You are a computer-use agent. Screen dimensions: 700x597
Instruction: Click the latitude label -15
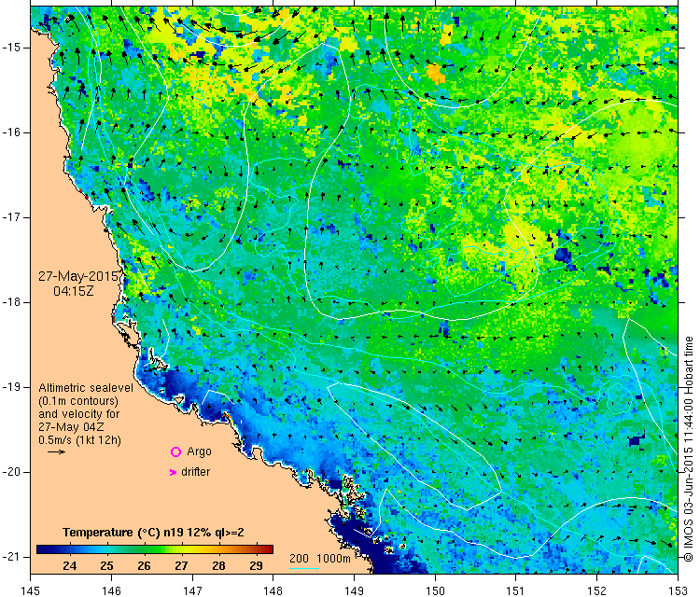pyautogui.click(x=11, y=48)
